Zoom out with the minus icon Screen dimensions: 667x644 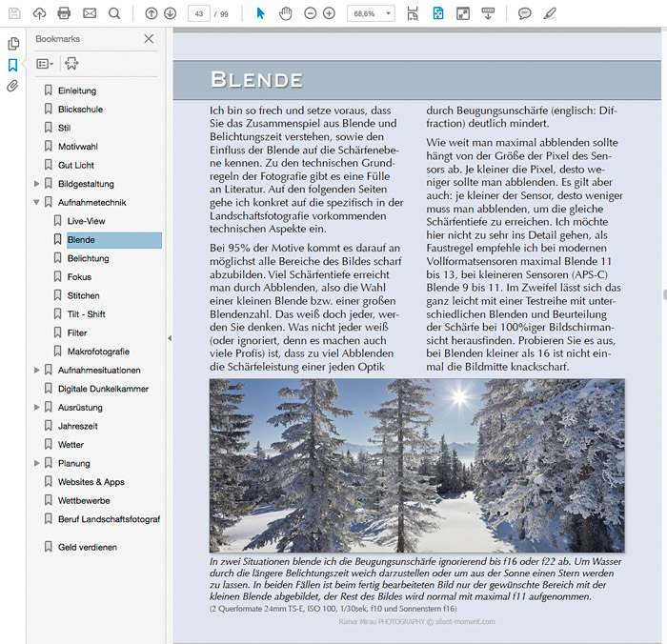click(310, 13)
